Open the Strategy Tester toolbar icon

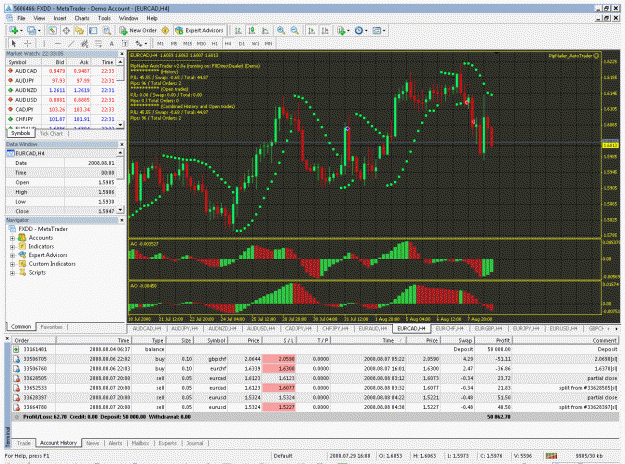click(106, 30)
